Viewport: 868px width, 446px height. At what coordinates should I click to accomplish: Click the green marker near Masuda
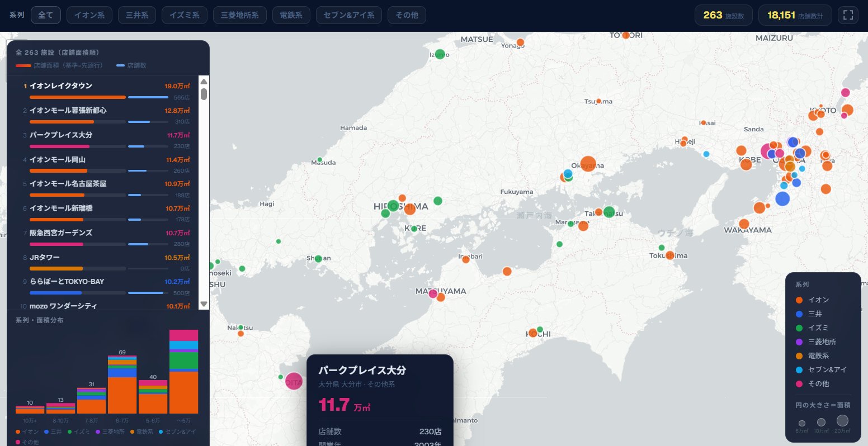pos(319,160)
